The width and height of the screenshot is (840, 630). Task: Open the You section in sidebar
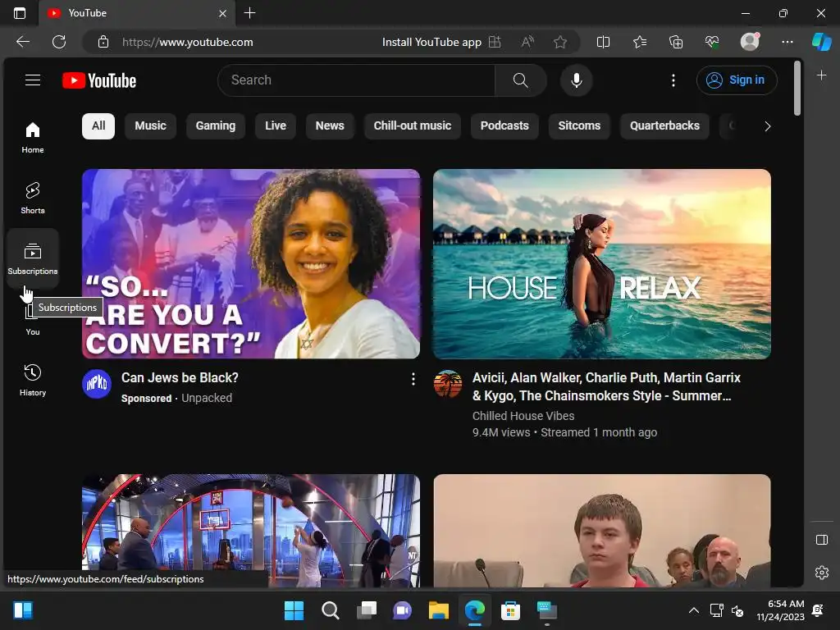[x=33, y=322]
